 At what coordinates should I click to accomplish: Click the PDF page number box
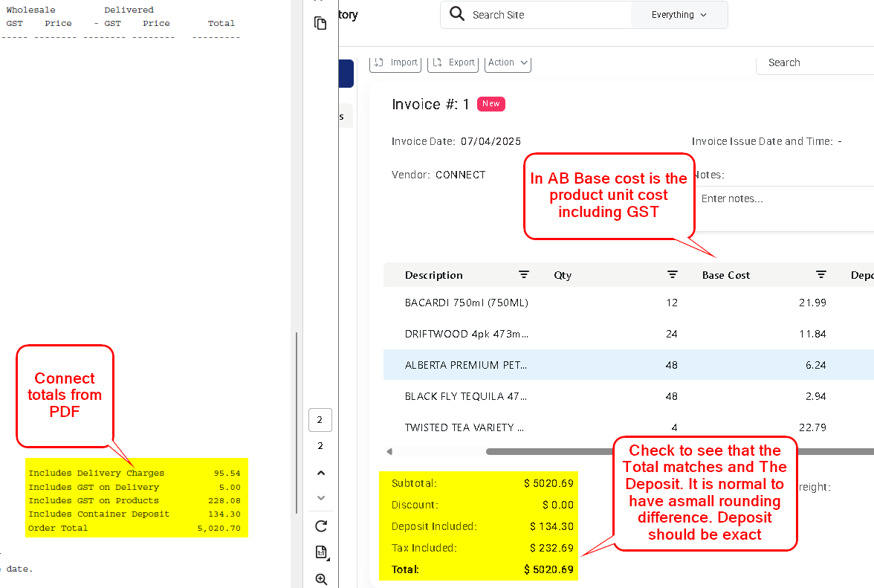coord(320,420)
